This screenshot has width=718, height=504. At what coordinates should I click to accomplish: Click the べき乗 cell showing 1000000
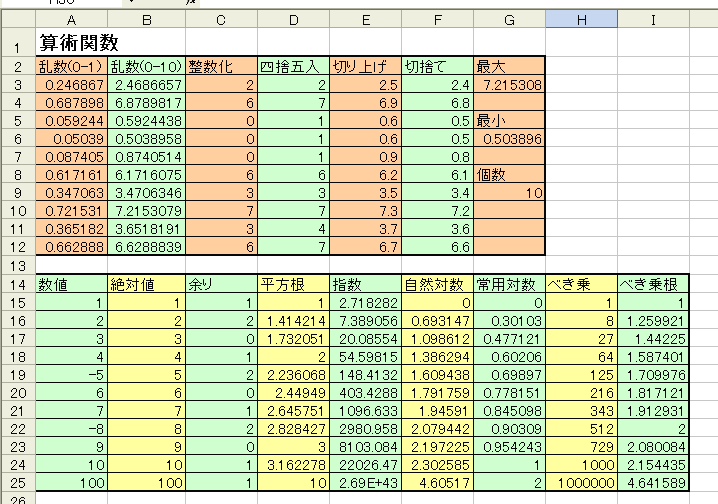click(x=582, y=483)
